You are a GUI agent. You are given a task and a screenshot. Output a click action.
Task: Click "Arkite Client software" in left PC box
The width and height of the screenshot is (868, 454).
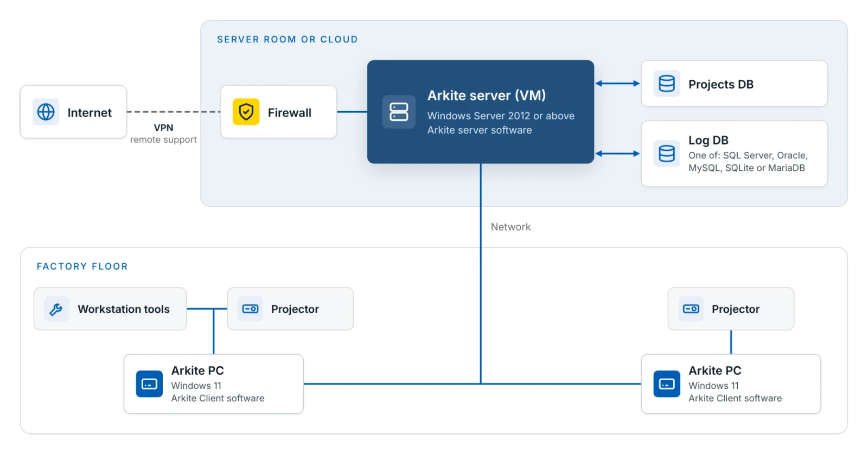pyautogui.click(x=218, y=398)
